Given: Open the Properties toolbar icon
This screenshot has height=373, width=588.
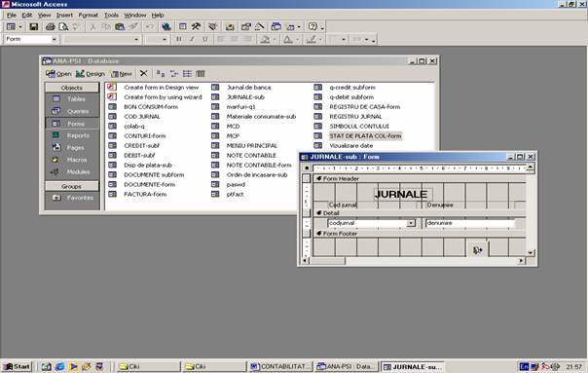Looking at the screenshot, I should tap(246, 26).
